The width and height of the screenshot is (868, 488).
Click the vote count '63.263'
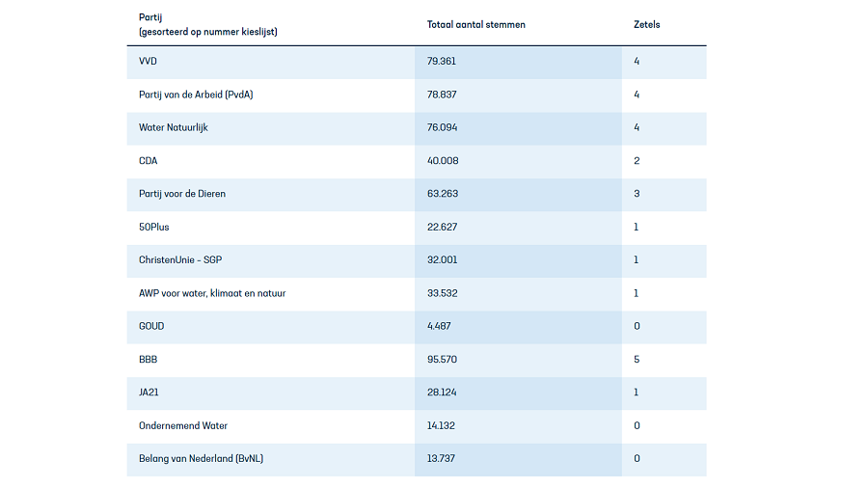443,194
